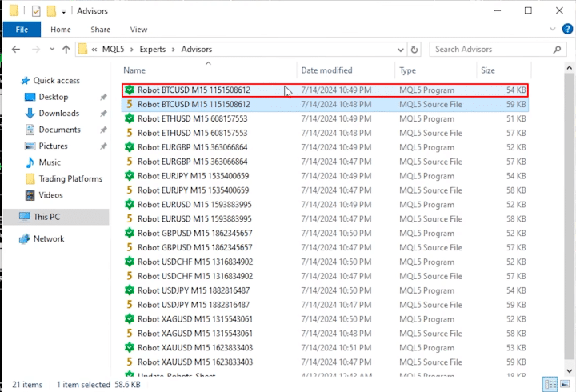Viewport: 576px width, 392px height.
Task: Click the Properties icon in title bar
Action: (36, 11)
